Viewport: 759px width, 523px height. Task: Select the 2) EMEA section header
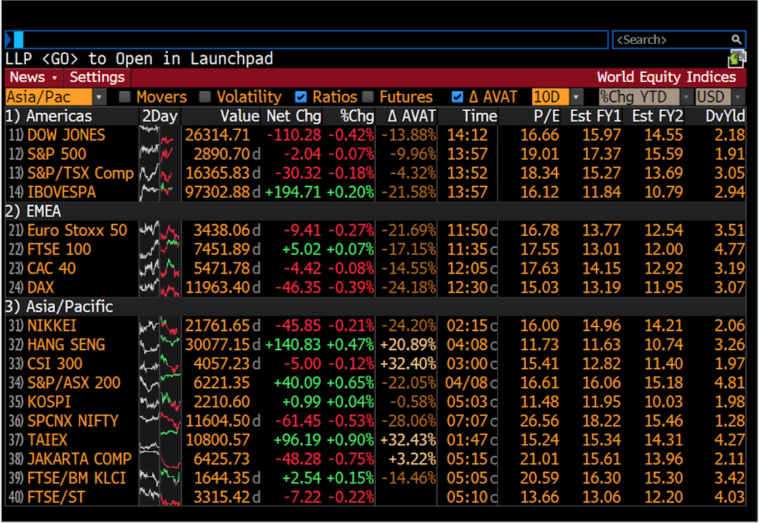click(33, 211)
